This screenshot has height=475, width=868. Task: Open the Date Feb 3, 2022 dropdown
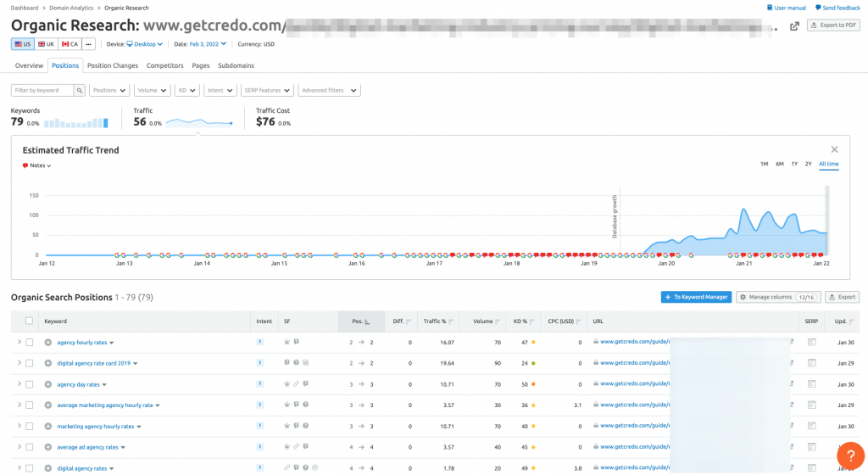(208, 44)
